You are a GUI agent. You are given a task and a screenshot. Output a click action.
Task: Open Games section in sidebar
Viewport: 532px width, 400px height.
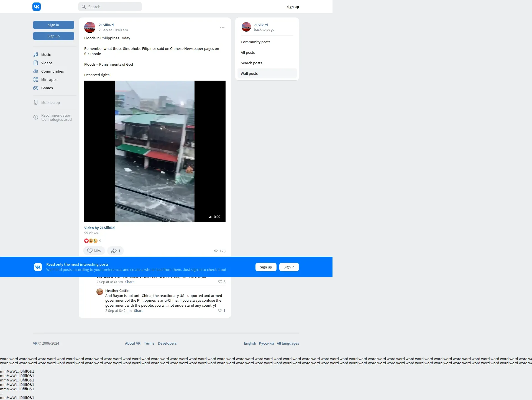pyautogui.click(x=47, y=88)
